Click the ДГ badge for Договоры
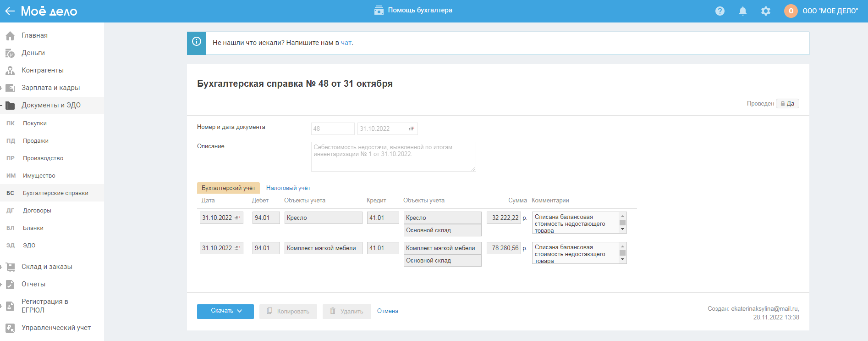Screen dimensions: 868x341 tap(11, 211)
